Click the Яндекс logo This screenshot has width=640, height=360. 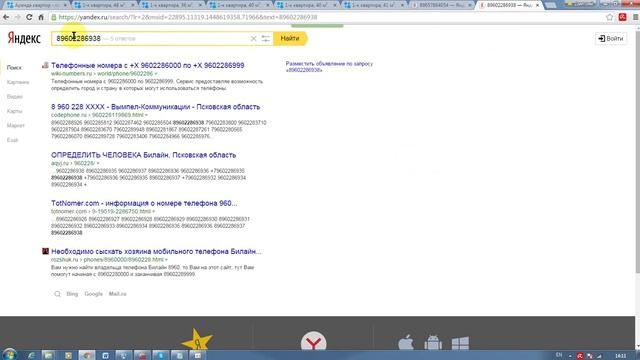(x=24, y=38)
